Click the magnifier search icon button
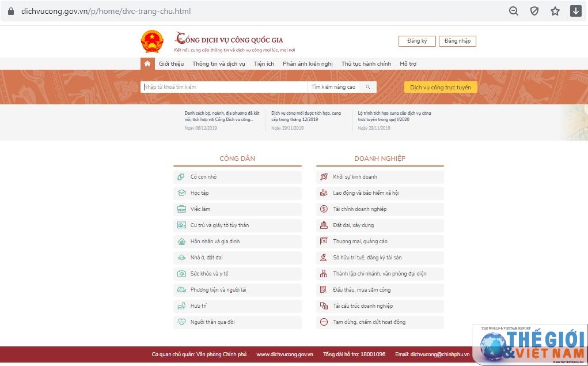Image resolution: width=588 pixels, height=366 pixels. 368,87
